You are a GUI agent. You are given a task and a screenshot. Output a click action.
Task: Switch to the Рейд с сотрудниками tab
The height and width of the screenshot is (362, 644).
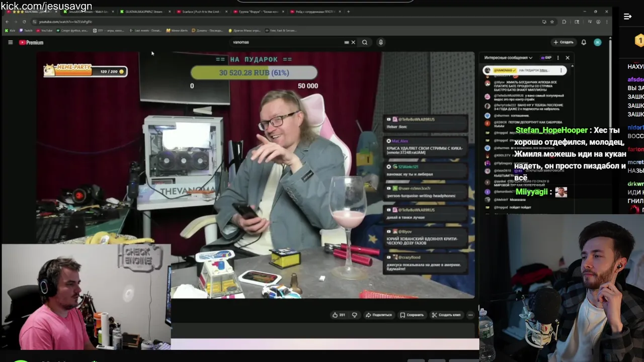(314, 11)
